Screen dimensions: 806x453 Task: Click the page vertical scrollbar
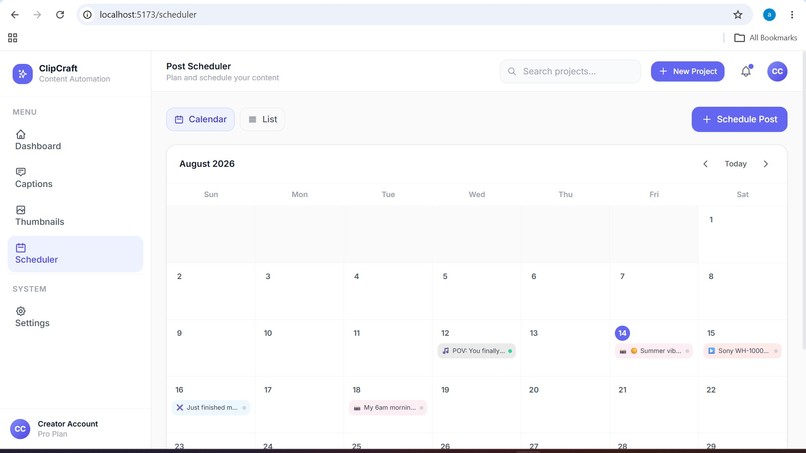tap(803, 201)
